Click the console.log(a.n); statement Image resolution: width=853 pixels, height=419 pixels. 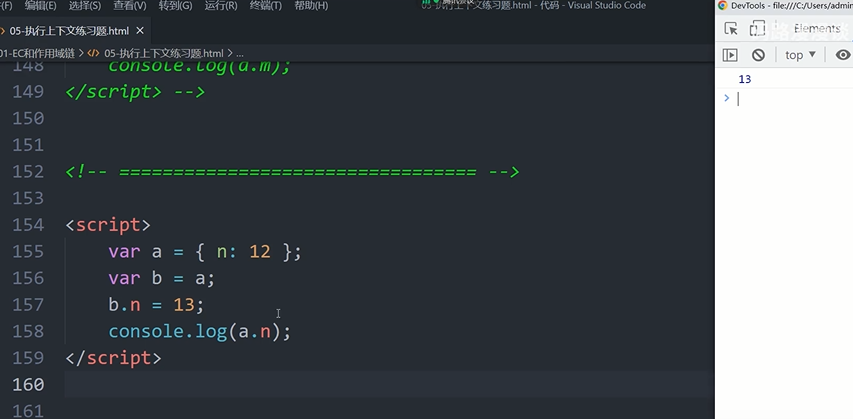pyautogui.click(x=200, y=331)
